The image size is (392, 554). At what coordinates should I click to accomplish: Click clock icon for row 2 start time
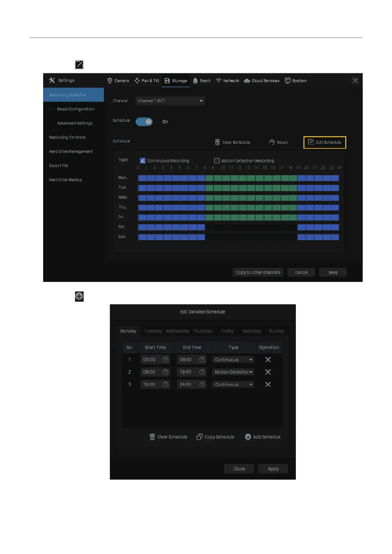point(166,372)
